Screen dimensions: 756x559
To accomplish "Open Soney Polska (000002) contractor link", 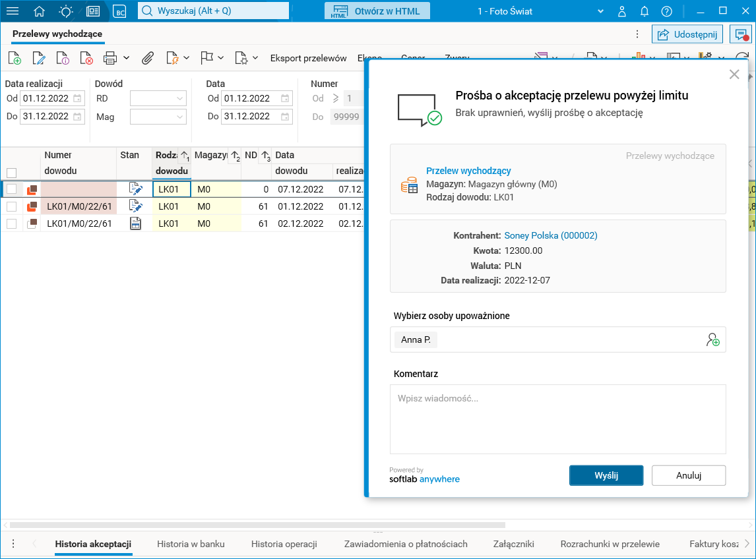I will pyautogui.click(x=551, y=235).
